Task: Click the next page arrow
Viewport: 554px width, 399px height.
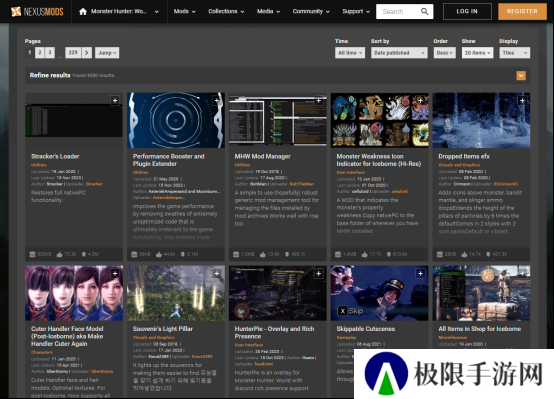Action: pos(87,53)
